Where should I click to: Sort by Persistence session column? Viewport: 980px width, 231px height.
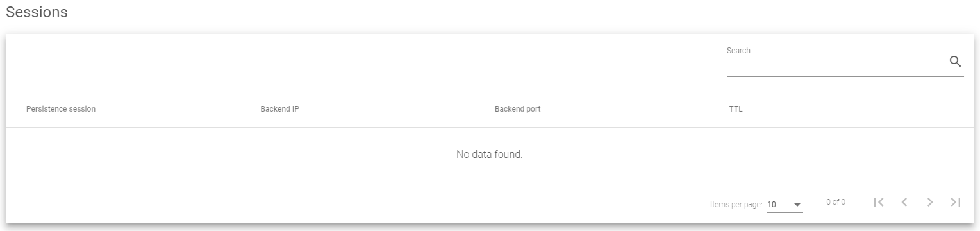tap(61, 109)
